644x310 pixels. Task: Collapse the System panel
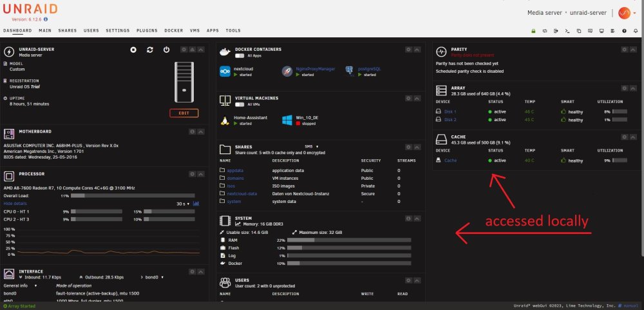417,218
